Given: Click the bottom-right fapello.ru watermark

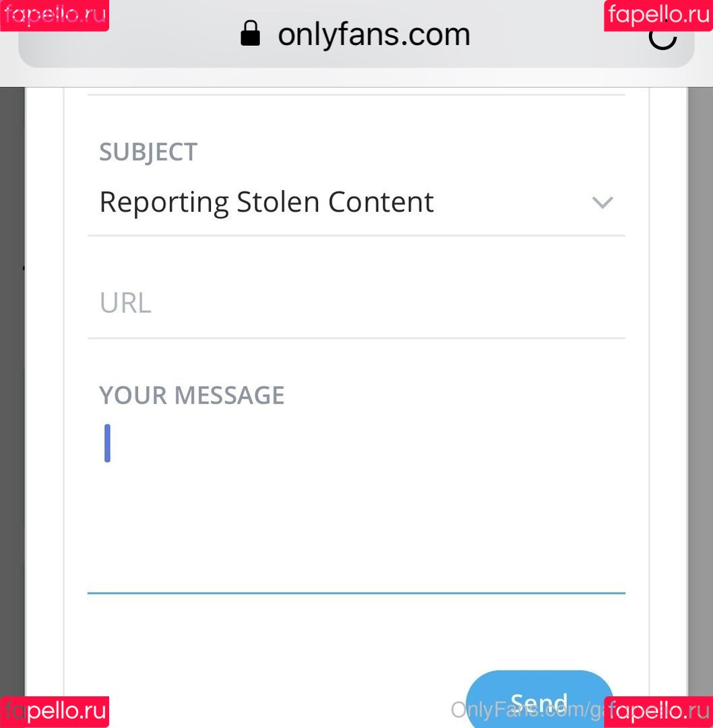Looking at the screenshot, I should tap(658, 712).
